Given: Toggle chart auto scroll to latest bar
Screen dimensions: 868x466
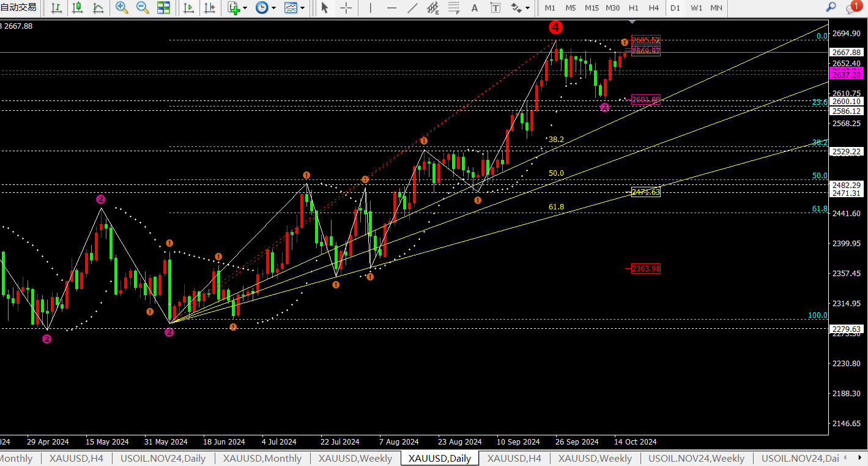Looking at the screenshot, I should (x=189, y=8).
